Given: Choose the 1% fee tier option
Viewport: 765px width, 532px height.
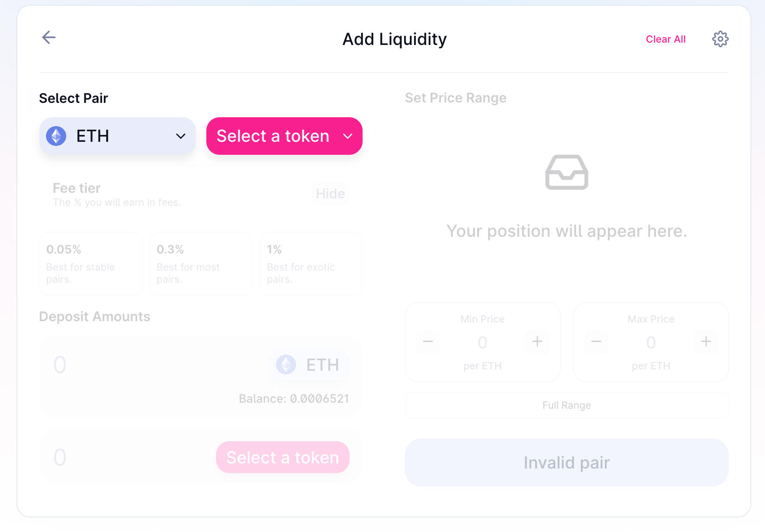Looking at the screenshot, I should point(311,264).
